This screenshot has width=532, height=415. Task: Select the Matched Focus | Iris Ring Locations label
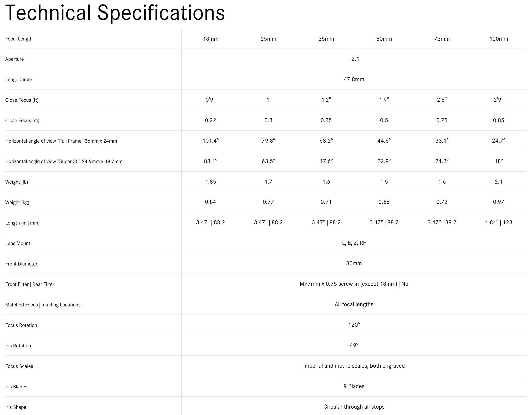coord(43,305)
